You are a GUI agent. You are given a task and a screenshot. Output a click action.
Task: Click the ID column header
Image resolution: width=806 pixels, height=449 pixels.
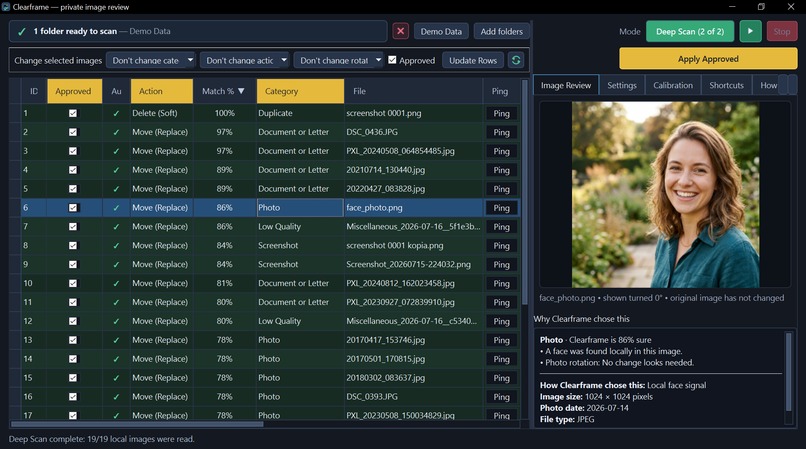[x=34, y=91]
